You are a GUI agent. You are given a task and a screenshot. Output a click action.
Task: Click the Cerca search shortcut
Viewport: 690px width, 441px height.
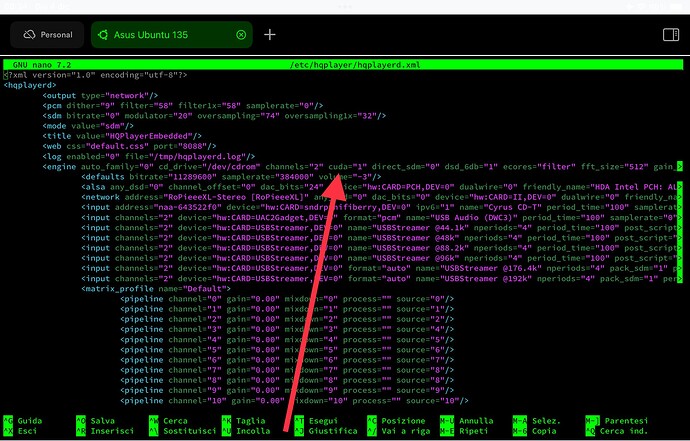pos(173,421)
